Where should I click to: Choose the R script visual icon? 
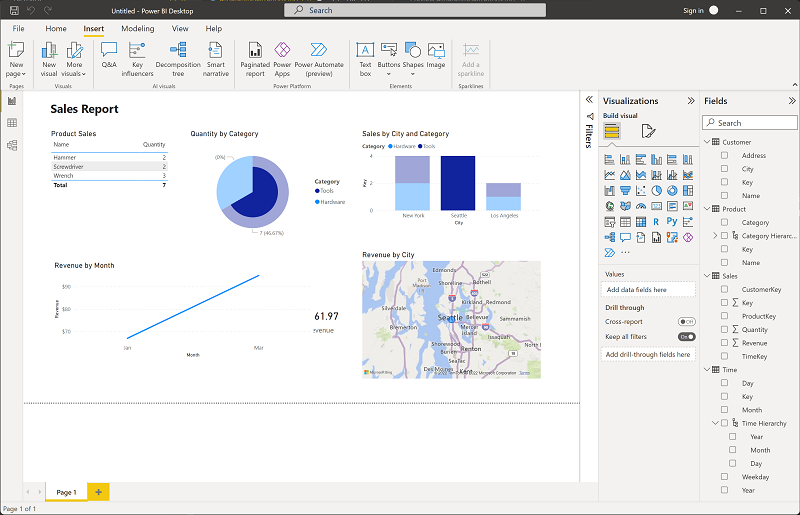[x=656, y=222]
